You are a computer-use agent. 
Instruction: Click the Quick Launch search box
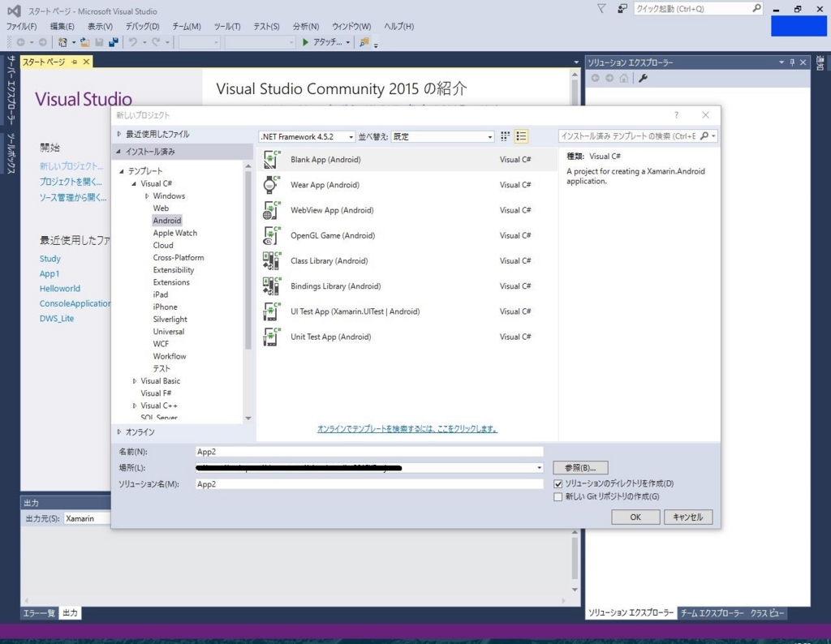tap(692, 8)
